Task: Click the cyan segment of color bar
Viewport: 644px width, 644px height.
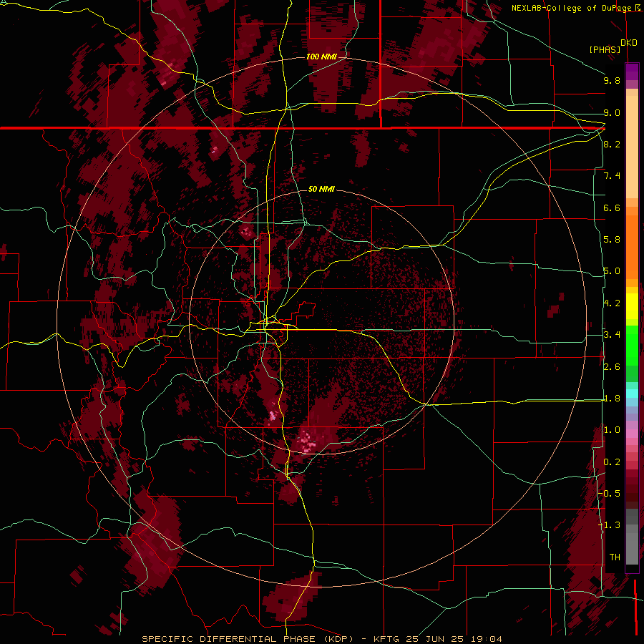Action: pos(632,394)
